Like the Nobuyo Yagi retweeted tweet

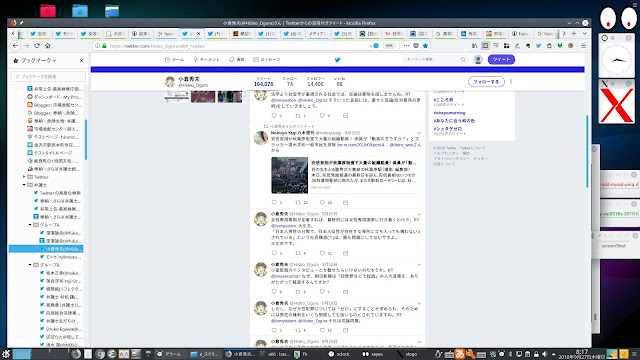[322, 202]
